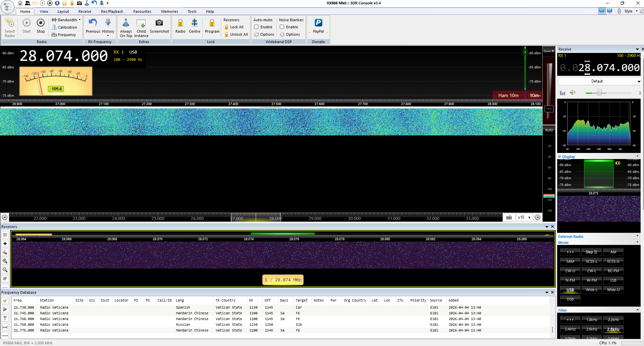Zoom in on the Receivers spectrum
Screen dimensions: 644x346
(x=5, y=261)
